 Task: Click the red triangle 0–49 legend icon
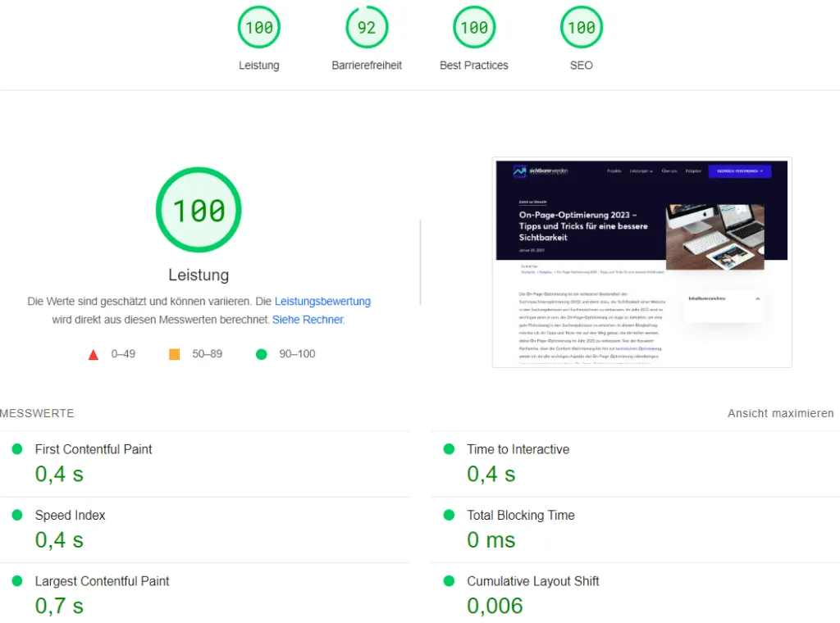pos(94,354)
